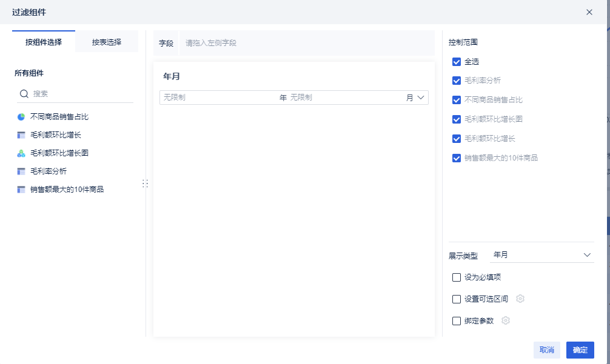Viewport: 610px width, 364px height.
Task: Click the 搜索 component search field
Action: [82, 94]
